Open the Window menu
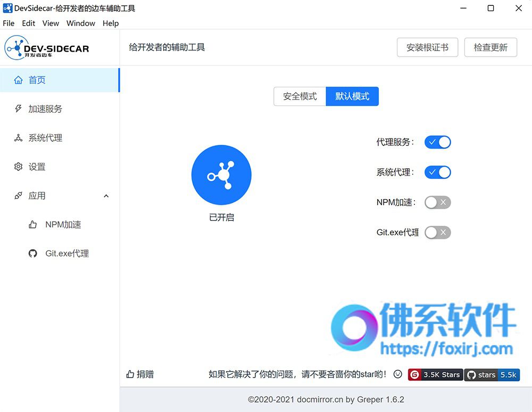532x412 pixels. tap(81, 23)
